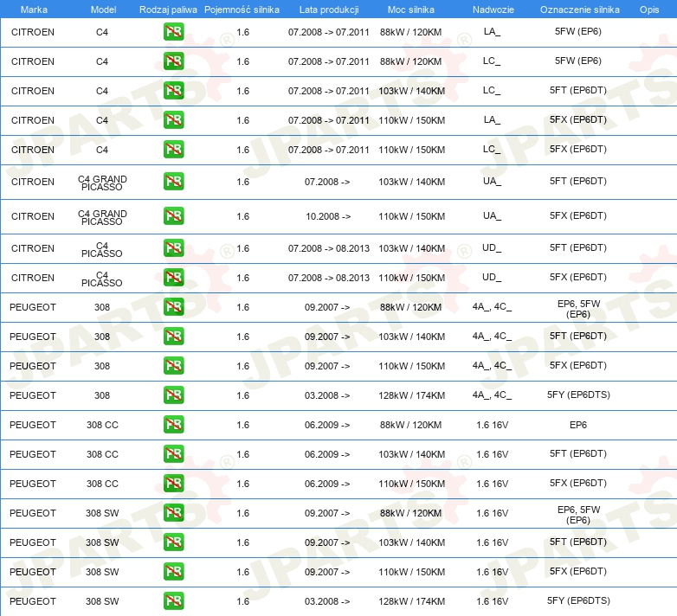
Task: Click the Oznaczenie silnika column header
Action: [580, 10]
